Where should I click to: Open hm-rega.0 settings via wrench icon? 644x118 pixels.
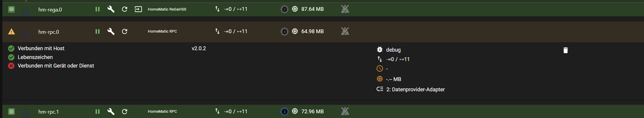[x=111, y=9]
